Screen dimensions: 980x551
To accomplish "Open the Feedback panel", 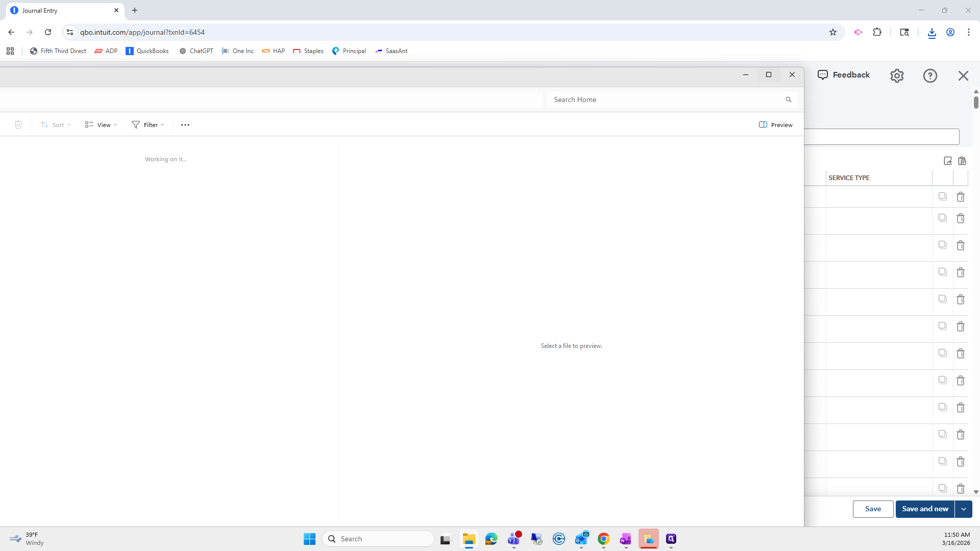I will click(844, 75).
